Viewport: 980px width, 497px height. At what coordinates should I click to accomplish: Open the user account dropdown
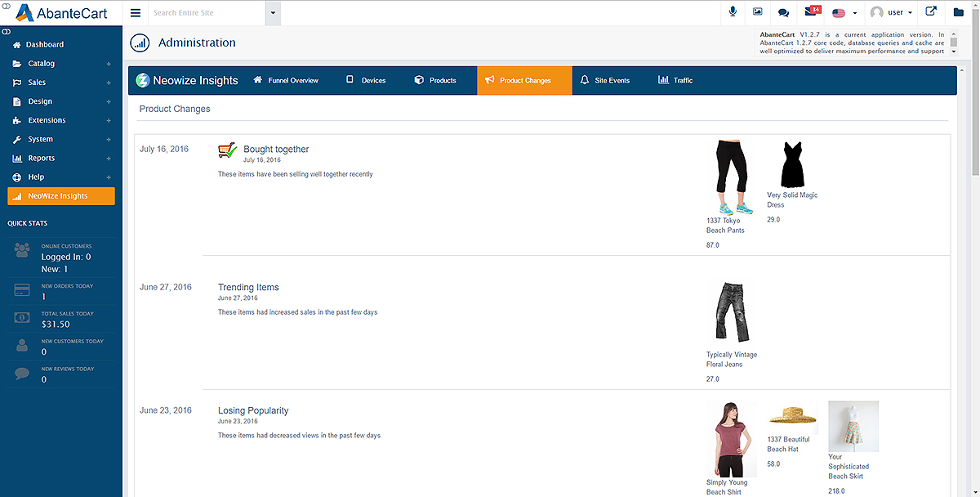click(x=891, y=12)
